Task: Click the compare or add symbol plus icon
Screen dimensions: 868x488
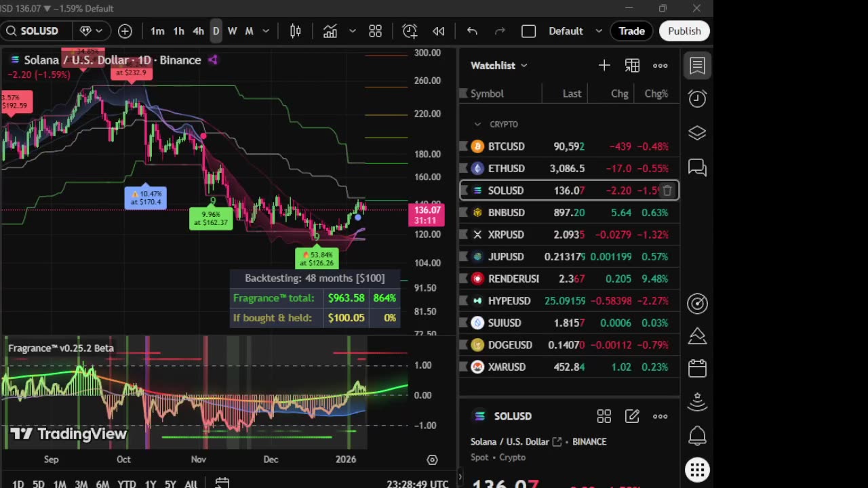Action: click(125, 31)
